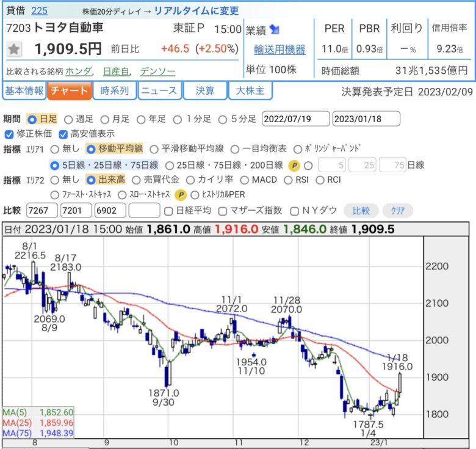The image size is (476, 449).
Task: Toggle the 修正株価 checkbox
Action: 9,134
